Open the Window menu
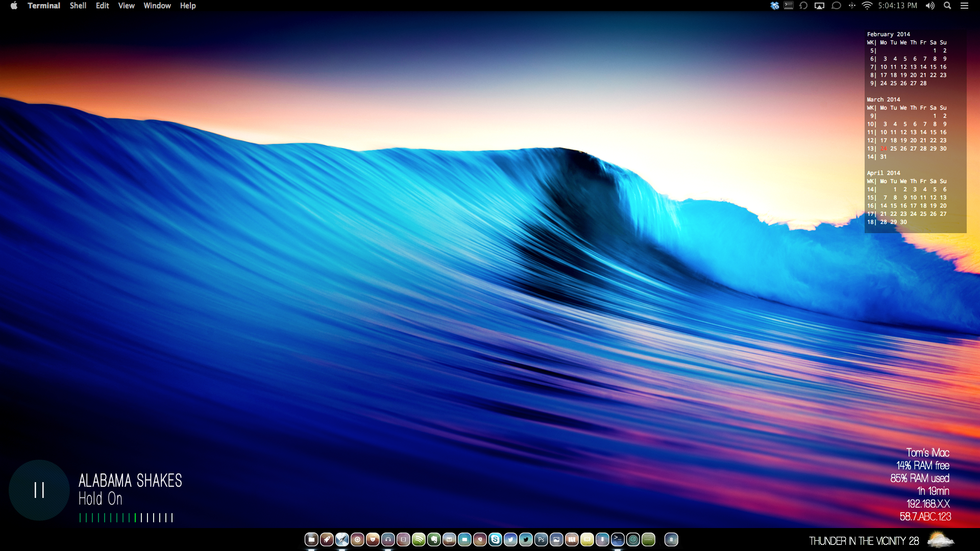The height and width of the screenshot is (551, 980). pyautogui.click(x=157, y=6)
